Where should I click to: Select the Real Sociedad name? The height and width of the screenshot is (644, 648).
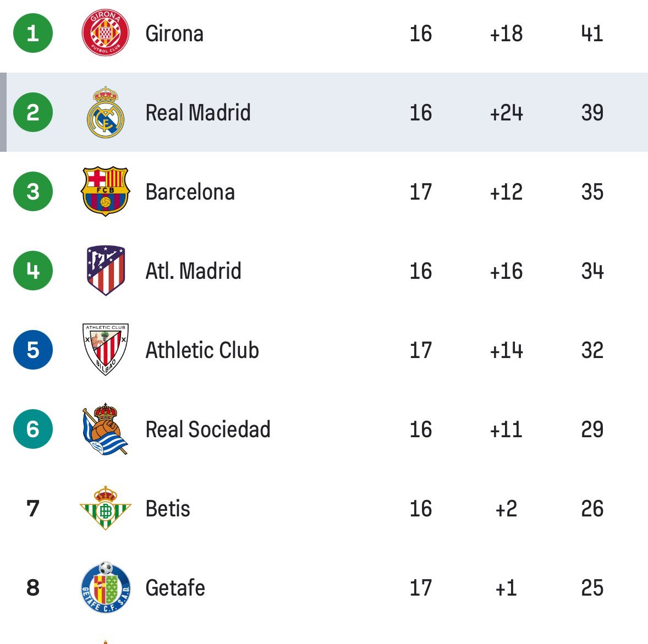[x=208, y=430]
